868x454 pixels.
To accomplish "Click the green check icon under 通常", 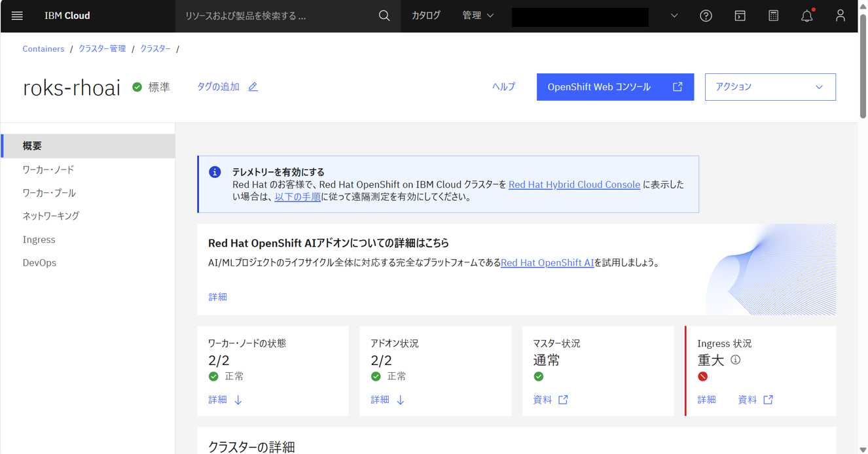I will (x=538, y=376).
